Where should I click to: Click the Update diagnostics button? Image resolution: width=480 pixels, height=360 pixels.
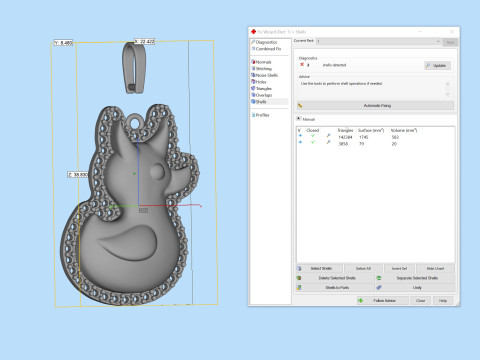[x=438, y=66]
